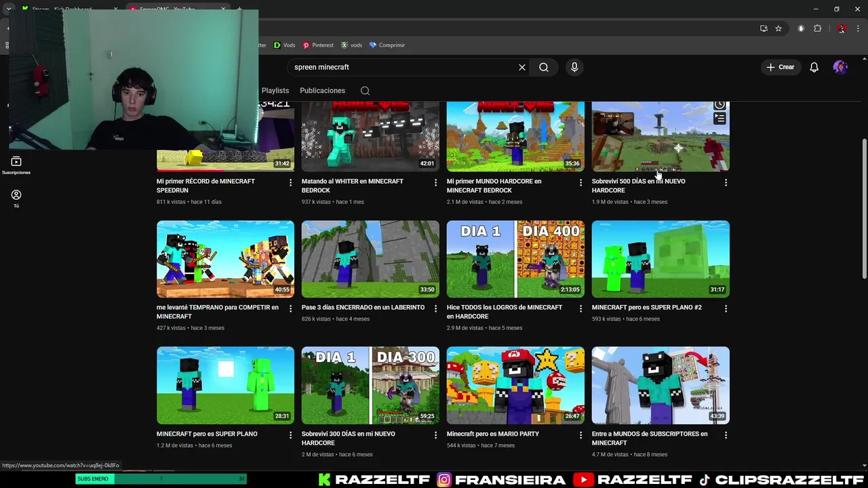The image size is (868, 488).
Task: Open the lowercase vods bookmark
Action: 351,45
